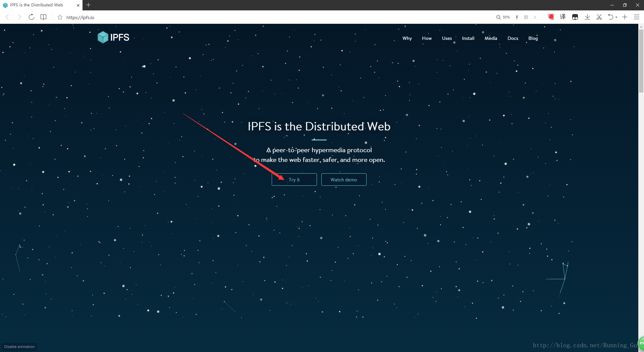Click the Try it button
This screenshot has width=644, height=352.
click(x=294, y=180)
